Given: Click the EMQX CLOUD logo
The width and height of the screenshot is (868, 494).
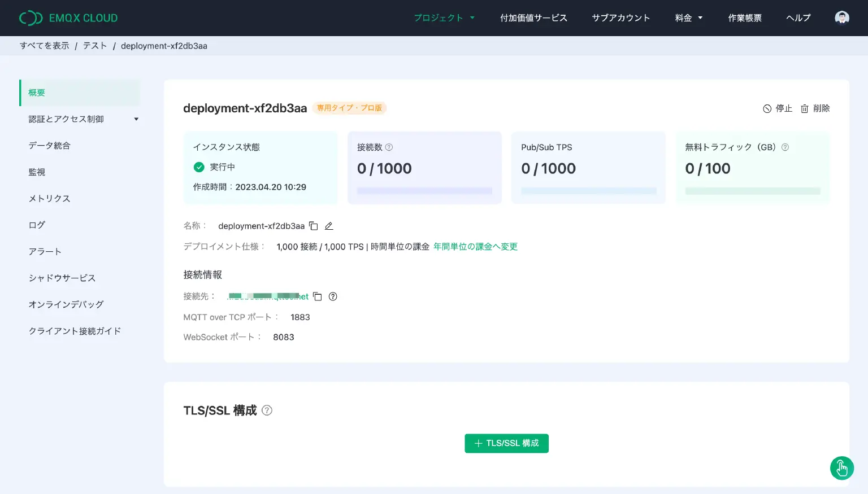Looking at the screenshot, I should tap(68, 18).
